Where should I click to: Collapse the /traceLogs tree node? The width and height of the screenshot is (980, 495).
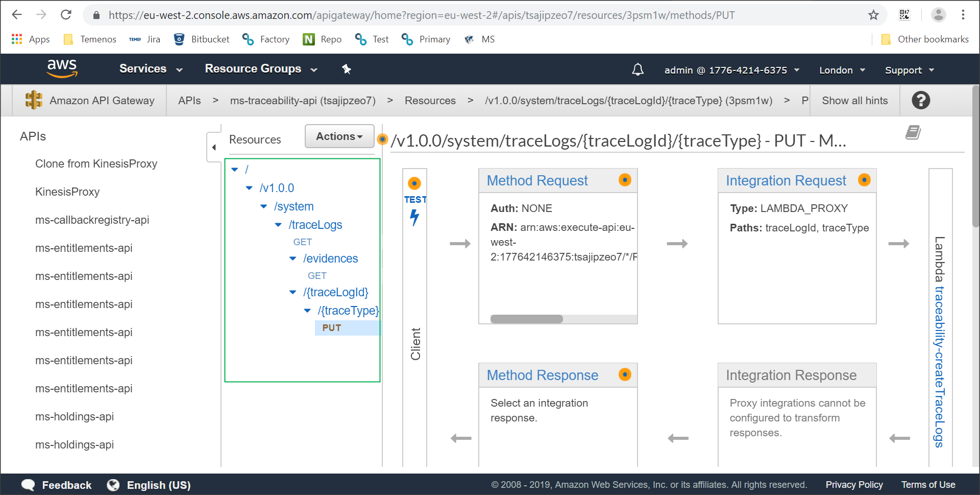pos(278,225)
